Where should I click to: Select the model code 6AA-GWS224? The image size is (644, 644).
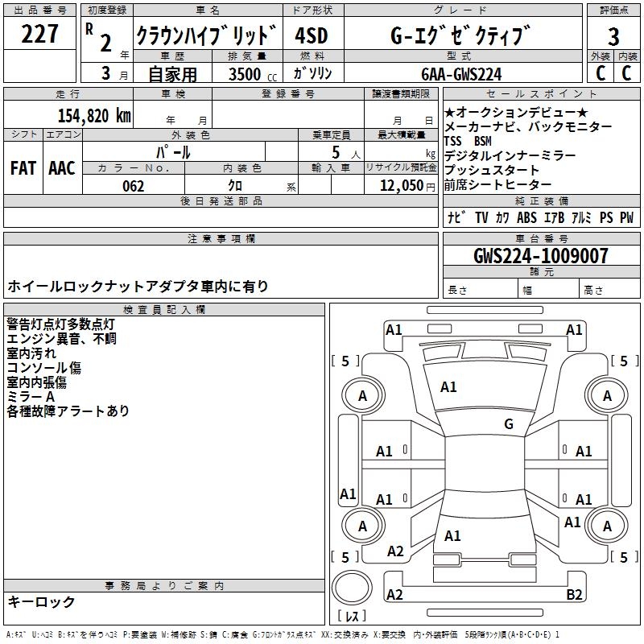tap(461, 74)
